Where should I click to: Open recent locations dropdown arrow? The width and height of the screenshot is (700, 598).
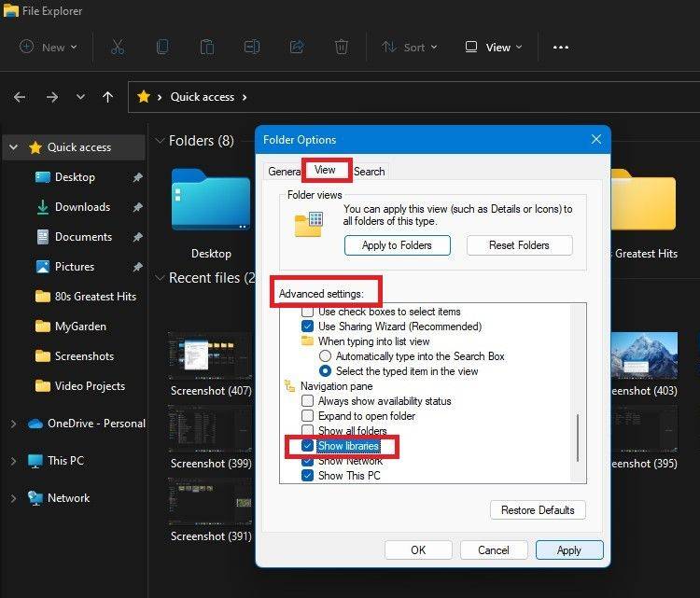pyautogui.click(x=80, y=96)
